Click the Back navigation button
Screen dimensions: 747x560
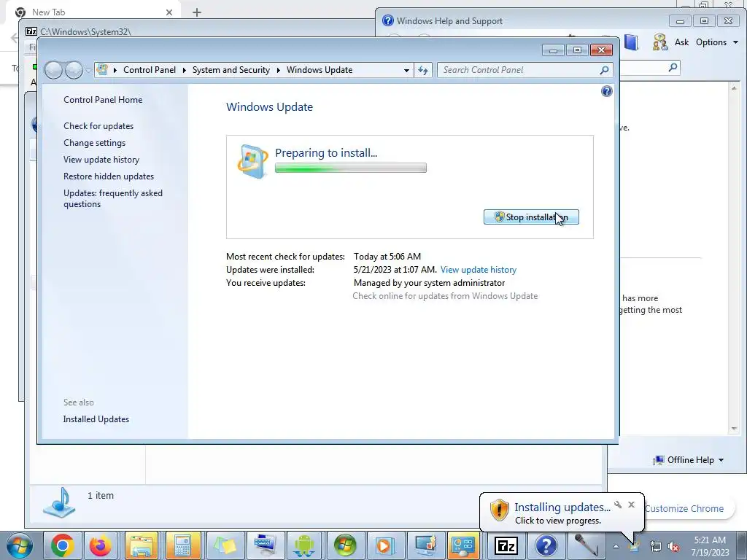[53, 71]
